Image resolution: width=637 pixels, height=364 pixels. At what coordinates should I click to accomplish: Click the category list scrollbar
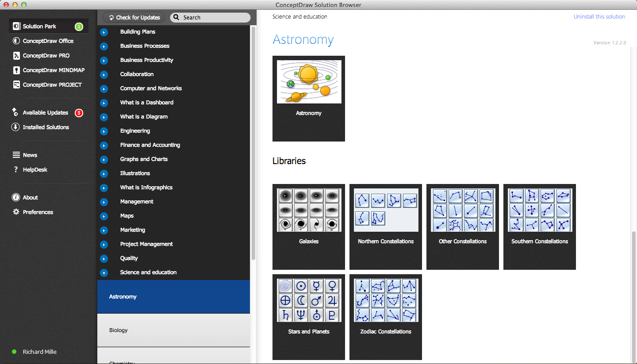(253, 143)
